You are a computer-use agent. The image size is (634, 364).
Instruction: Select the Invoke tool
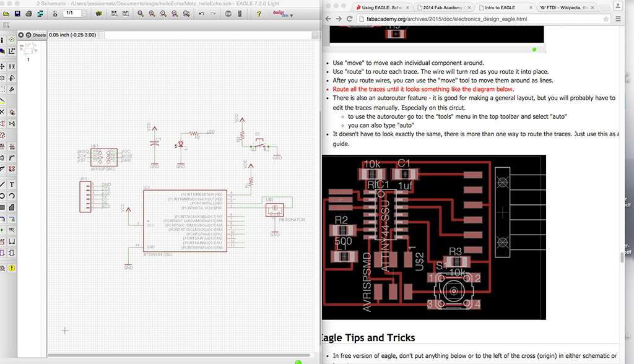click(x=12, y=169)
